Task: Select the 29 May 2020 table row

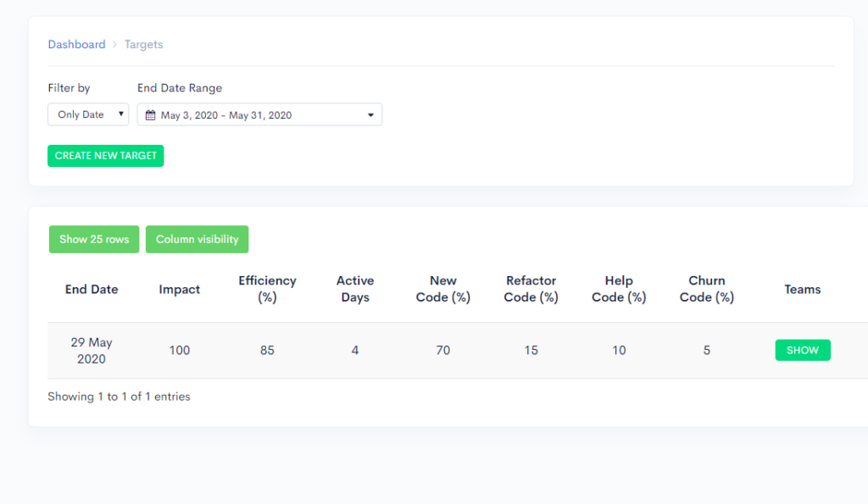Action: tap(458, 350)
